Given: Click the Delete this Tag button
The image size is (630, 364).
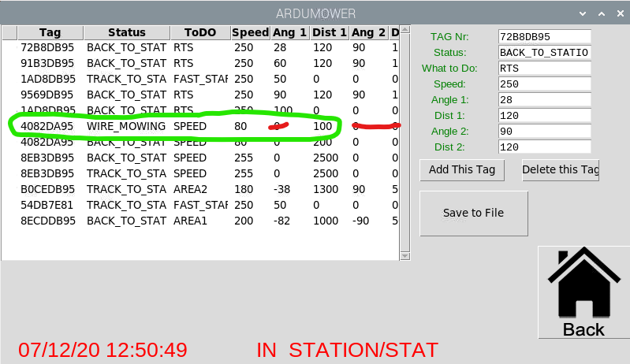Looking at the screenshot, I should coord(561,169).
